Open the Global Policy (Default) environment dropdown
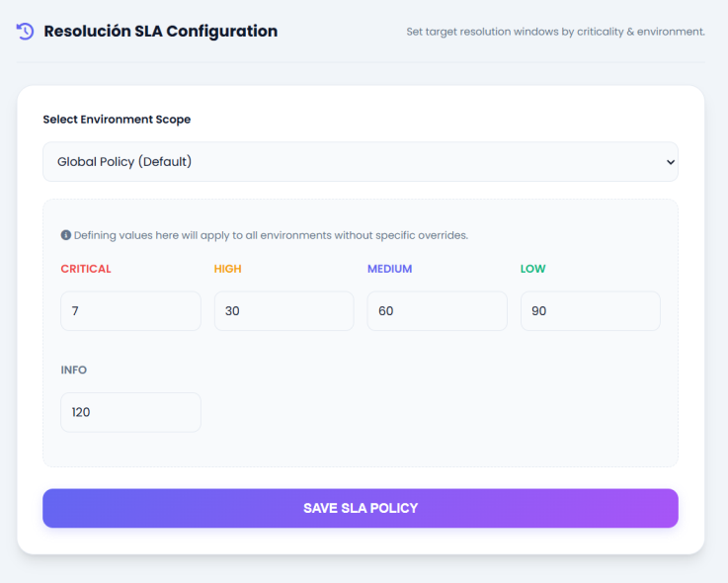728x583 pixels. pyautogui.click(x=361, y=162)
